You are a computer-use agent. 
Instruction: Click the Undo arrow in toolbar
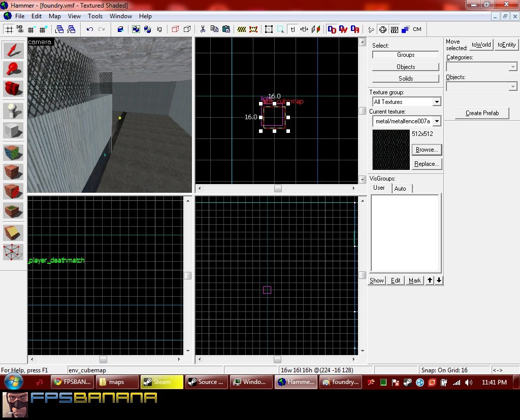click(90, 29)
